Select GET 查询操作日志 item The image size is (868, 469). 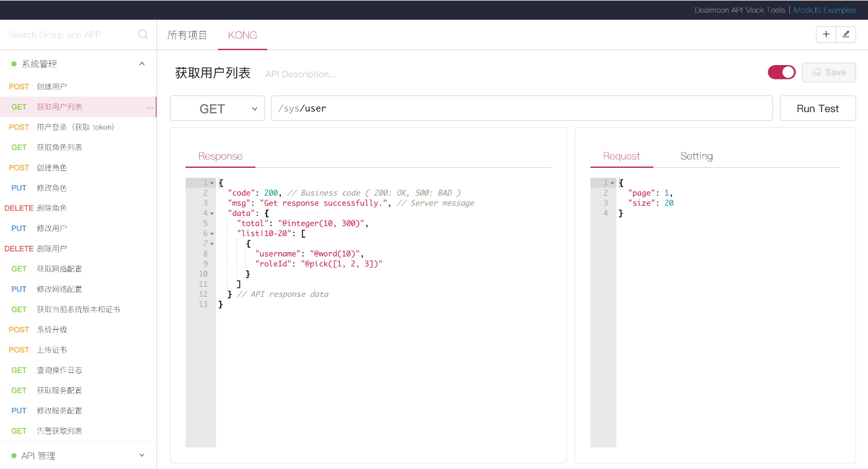[78, 370]
